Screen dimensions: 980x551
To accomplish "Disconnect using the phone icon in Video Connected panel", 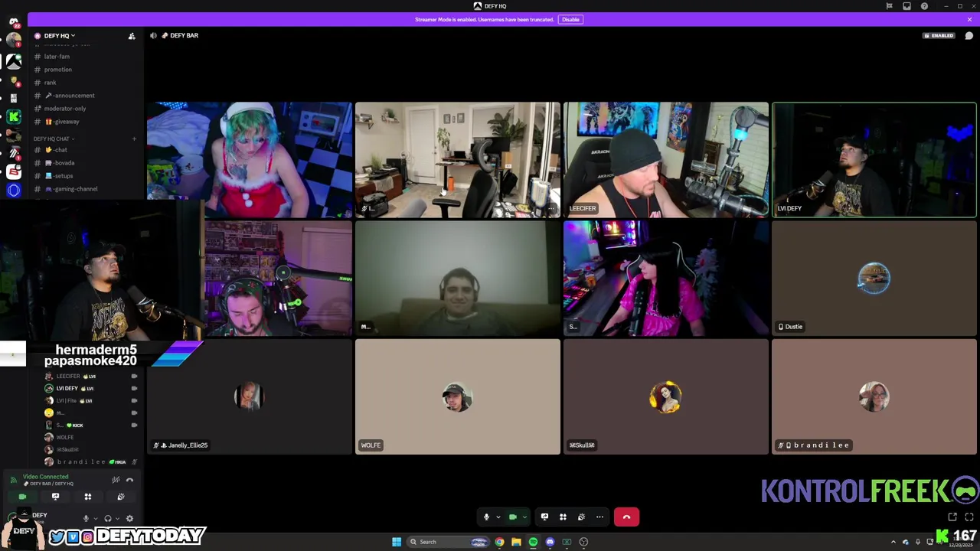I will click(129, 480).
